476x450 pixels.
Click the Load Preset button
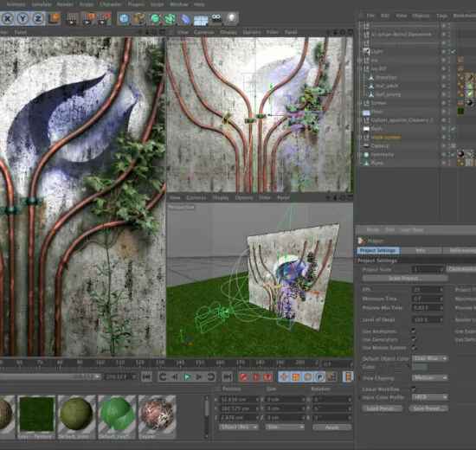click(x=383, y=408)
